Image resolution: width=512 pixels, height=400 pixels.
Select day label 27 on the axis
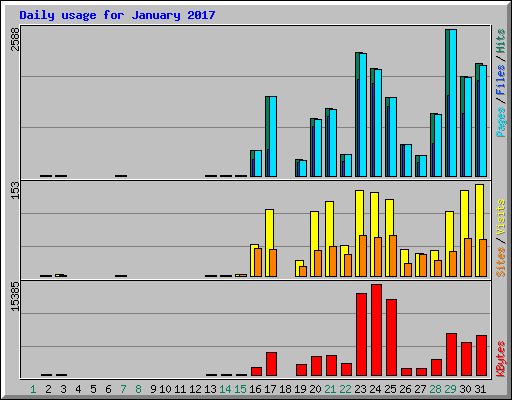pos(420,389)
